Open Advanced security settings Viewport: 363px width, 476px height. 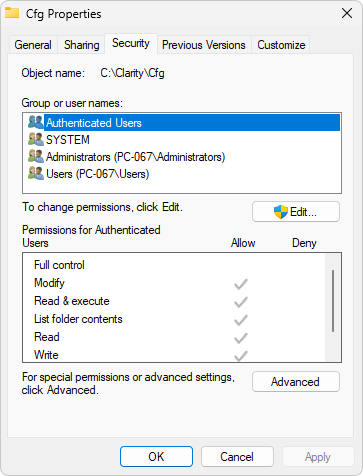(296, 382)
